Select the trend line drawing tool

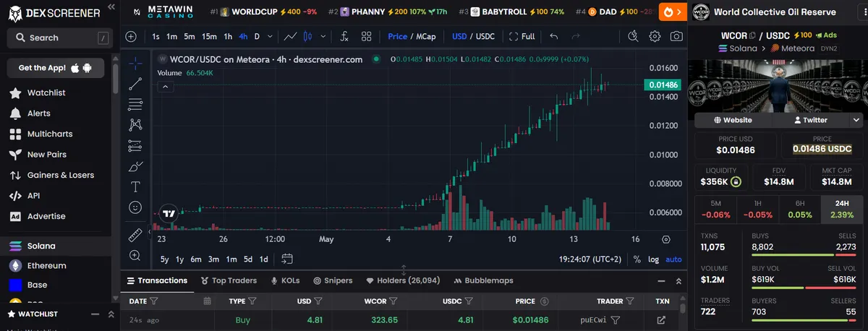(135, 84)
